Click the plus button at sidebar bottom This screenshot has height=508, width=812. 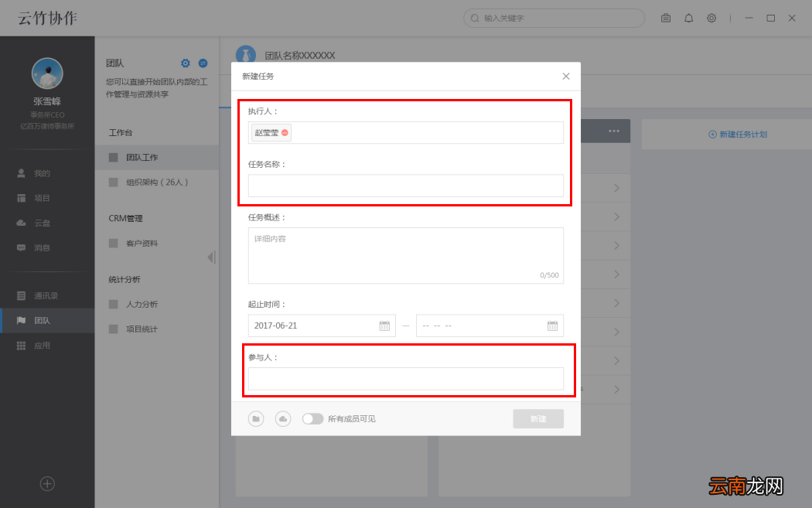tap(47, 484)
